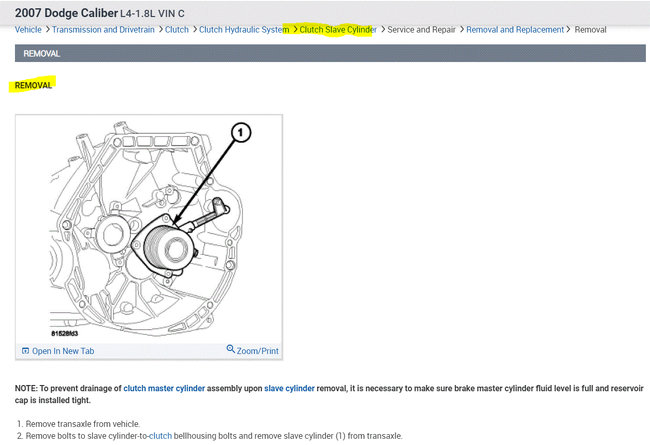Click the Open In New Tab icon
The height and width of the screenshot is (445, 650).
pyautogui.click(x=25, y=351)
